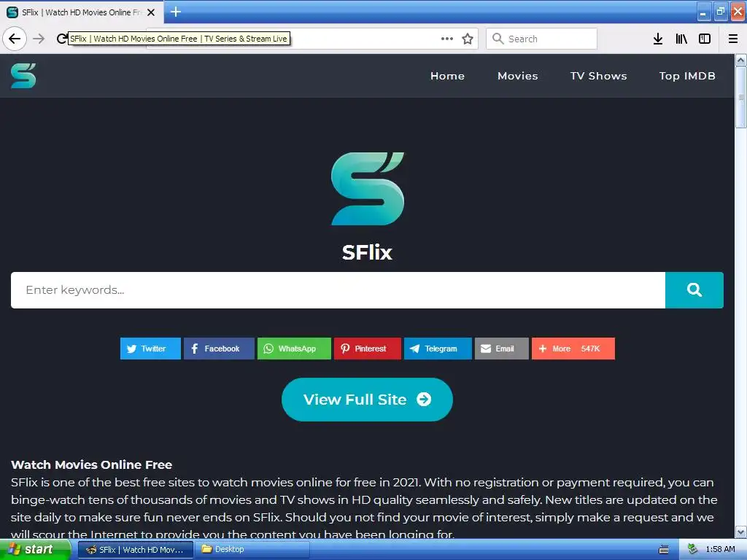Click the green tray icon near clock
The width and height of the screenshot is (747, 560).
pos(692,549)
